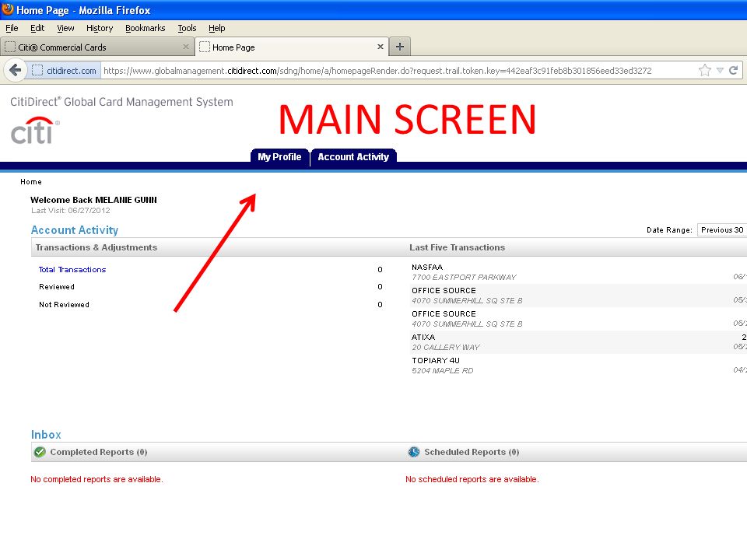The image size is (747, 560).
Task: Click the Last Visit 06/27/2012 text
Action: pyautogui.click(x=71, y=211)
